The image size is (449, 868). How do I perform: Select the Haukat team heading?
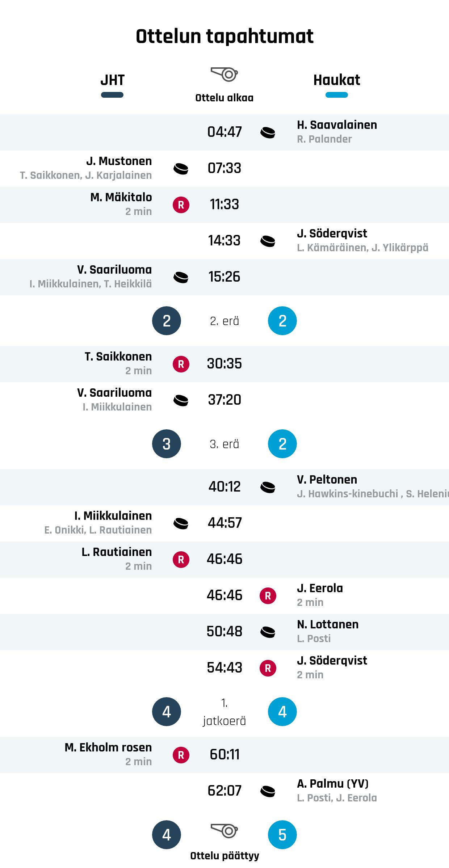tap(336, 80)
